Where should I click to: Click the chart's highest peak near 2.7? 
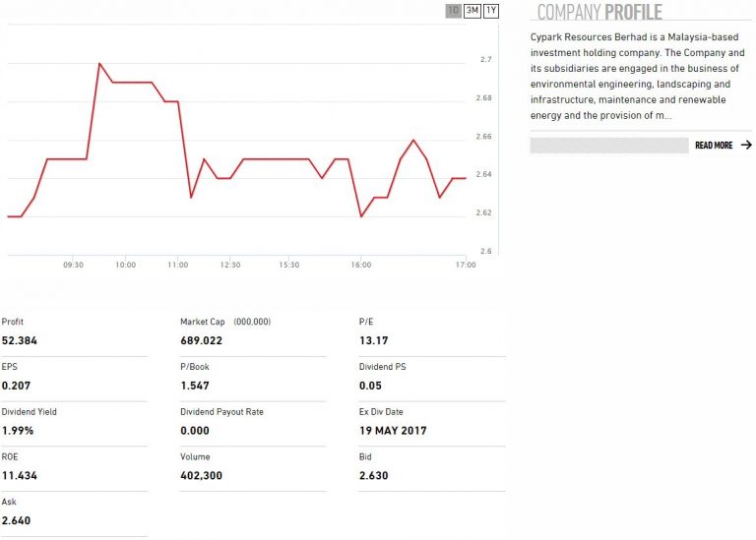[x=99, y=64]
